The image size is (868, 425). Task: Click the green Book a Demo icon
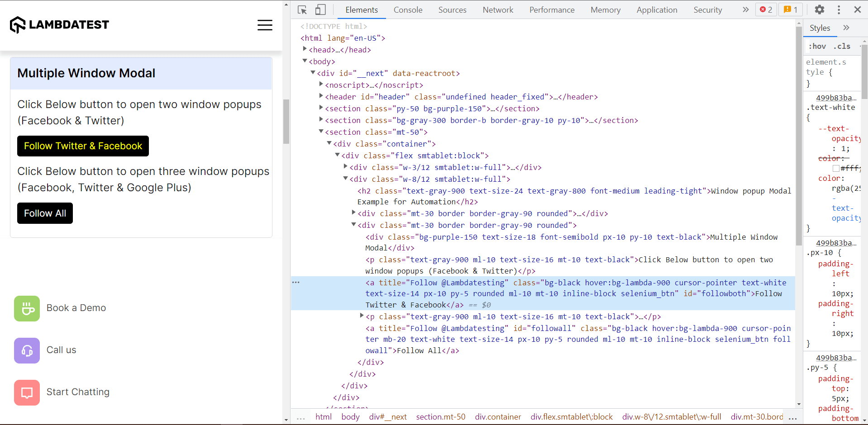(x=27, y=308)
